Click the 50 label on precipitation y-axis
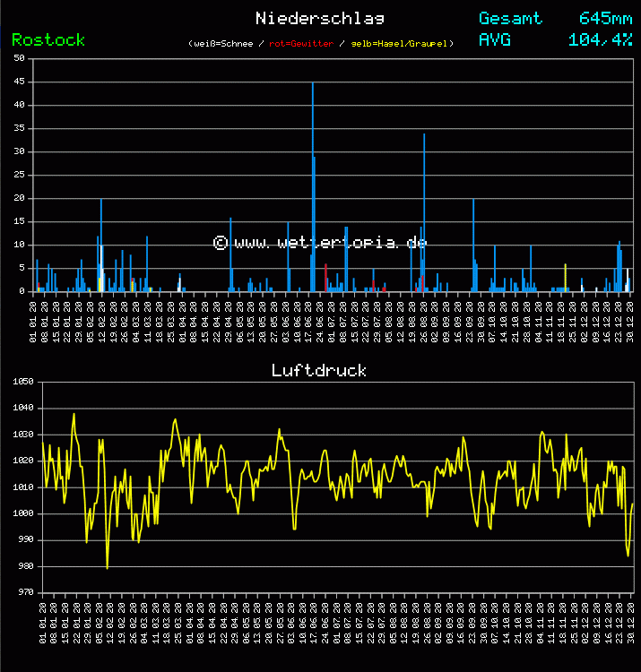 (x=19, y=58)
